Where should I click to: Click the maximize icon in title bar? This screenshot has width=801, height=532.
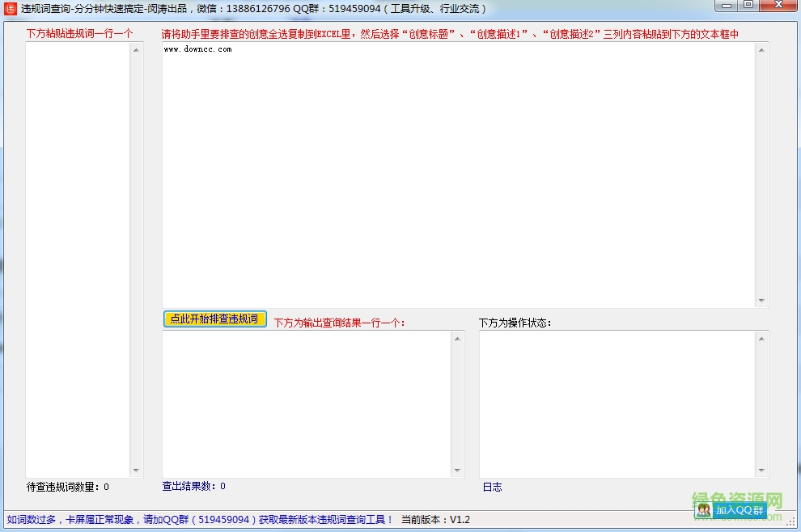pos(748,6)
